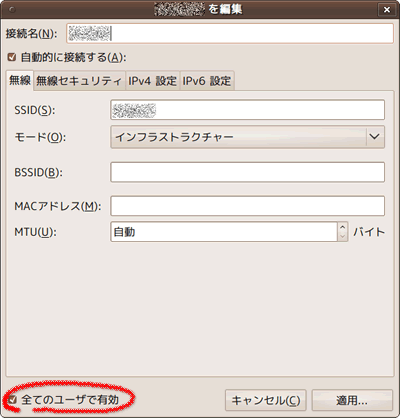
Task: Open the IPv4 設定 tab
Action: click(152, 81)
